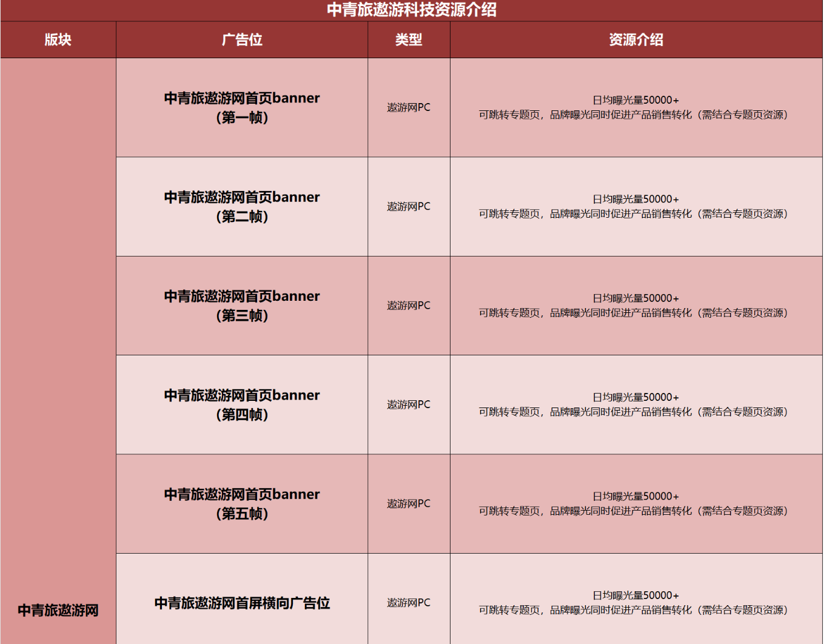The width and height of the screenshot is (824, 644).
Task: Click the 类型 column header
Action: [x=409, y=40]
